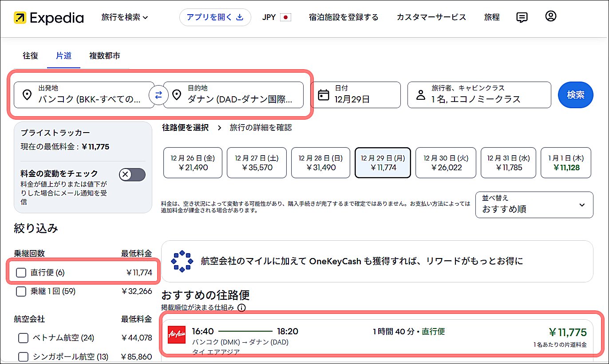Click the swap origin and destination icon
Viewport: 609px width, 364px height.
tap(158, 95)
